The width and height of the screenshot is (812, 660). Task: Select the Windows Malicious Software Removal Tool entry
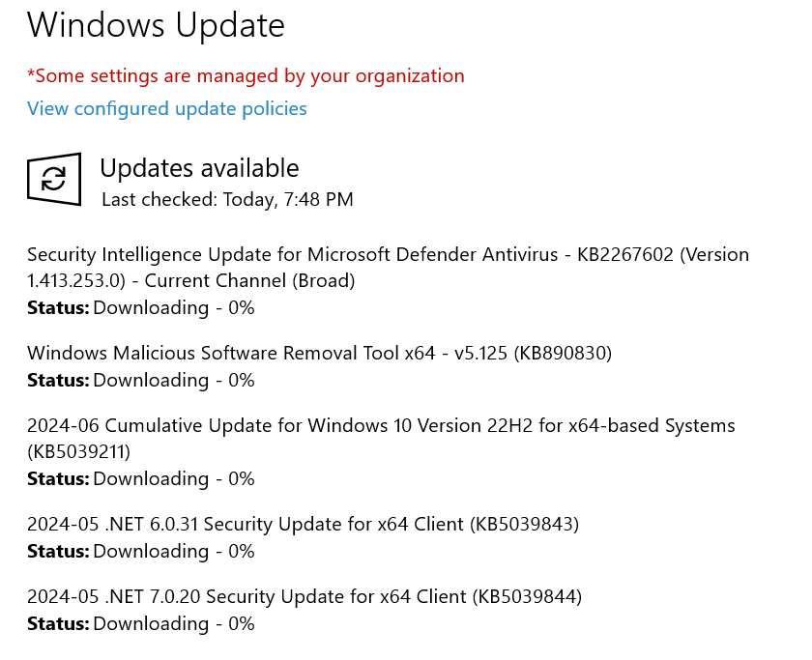click(x=320, y=353)
